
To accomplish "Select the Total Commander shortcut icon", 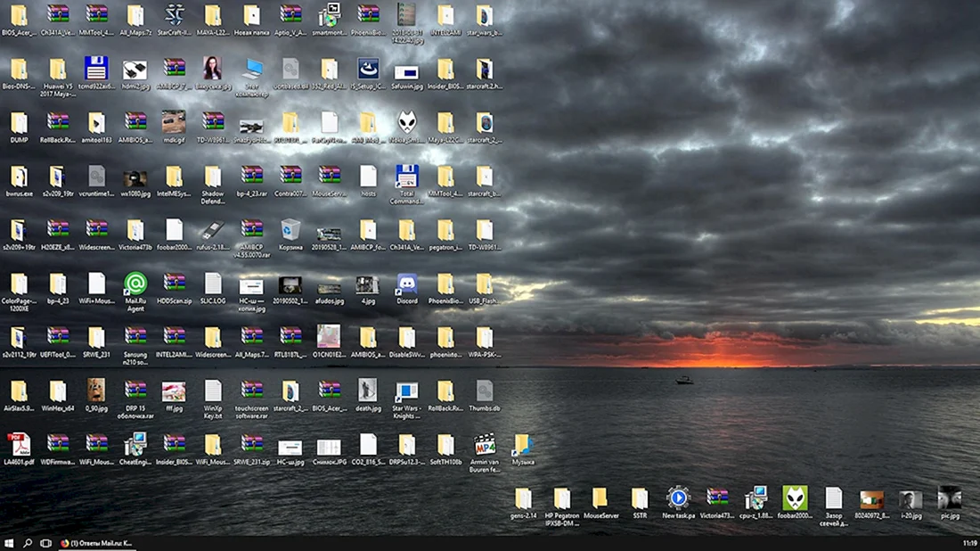I will click(x=407, y=185).
